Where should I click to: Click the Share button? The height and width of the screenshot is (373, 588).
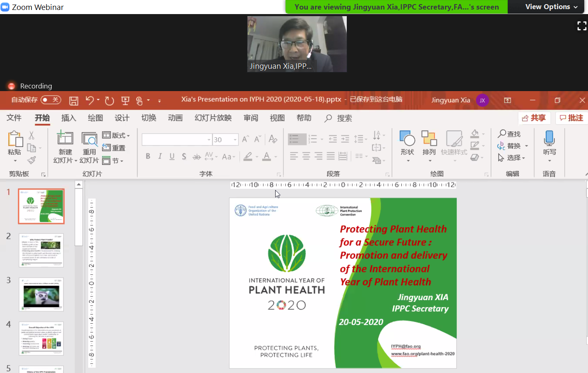tap(534, 118)
